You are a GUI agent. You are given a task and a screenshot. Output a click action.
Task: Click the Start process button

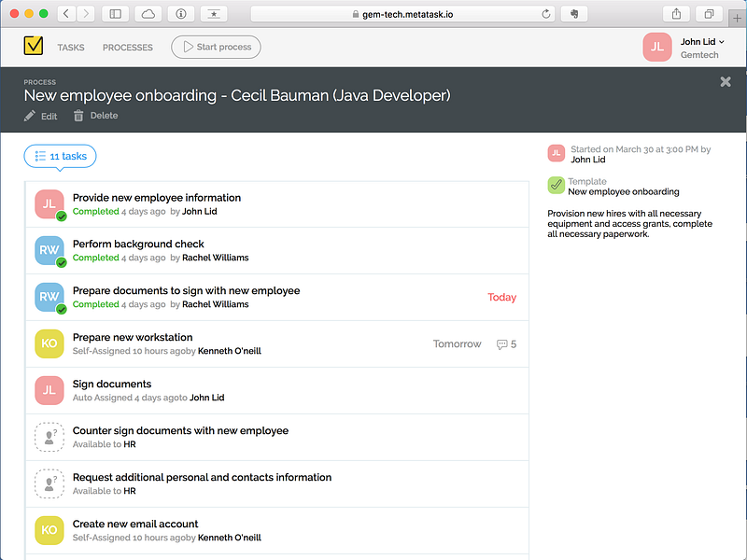click(216, 48)
